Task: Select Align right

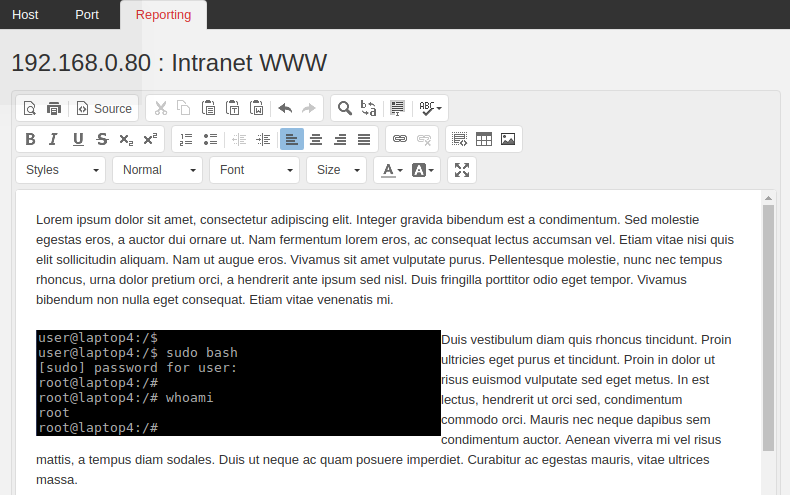Action: pyautogui.click(x=340, y=139)
